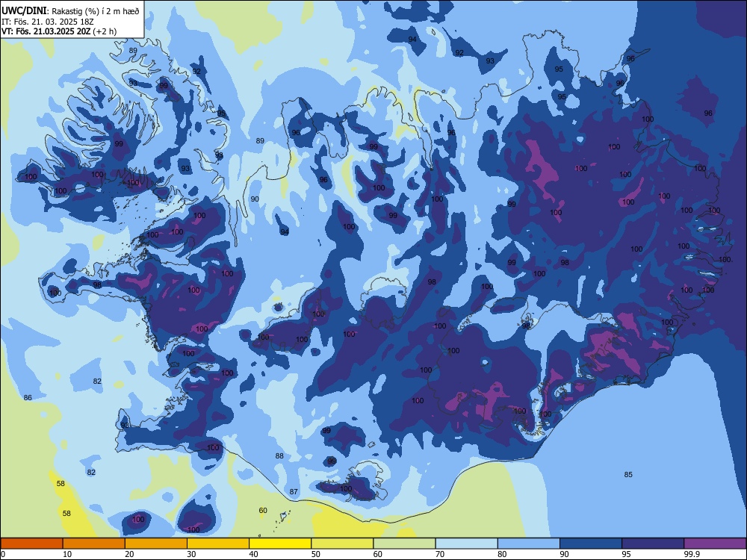Screen dimensions: 747x560
Task: Click the '60' value on the map near the south islands
Action: point(263,511)
